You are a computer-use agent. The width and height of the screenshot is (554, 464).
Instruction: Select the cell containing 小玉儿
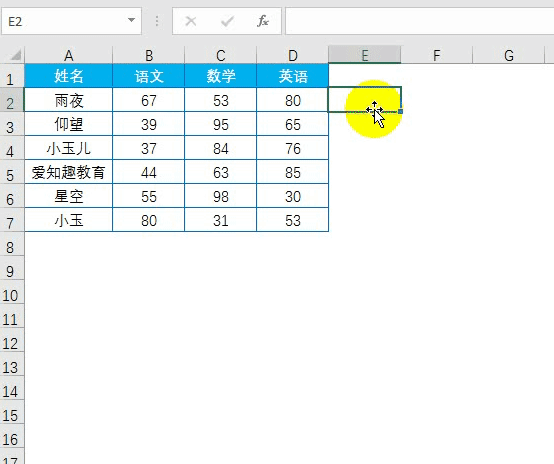pyautogui.click(x=69, y=148)
